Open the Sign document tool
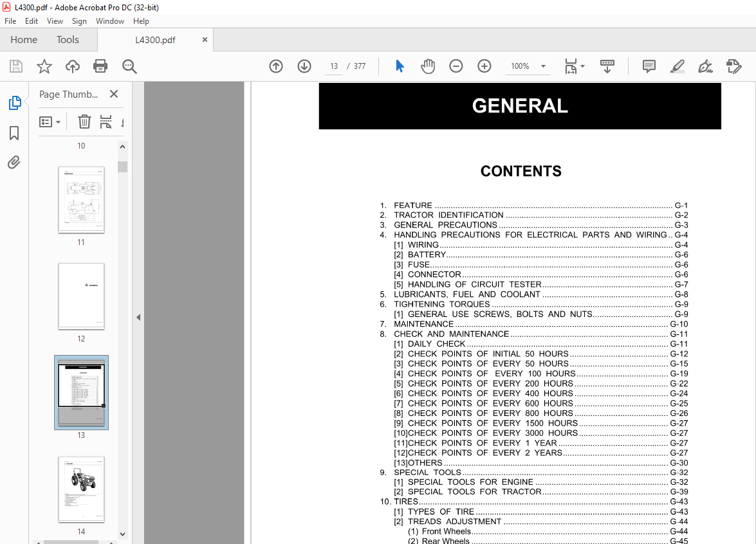 pos(705,66)
